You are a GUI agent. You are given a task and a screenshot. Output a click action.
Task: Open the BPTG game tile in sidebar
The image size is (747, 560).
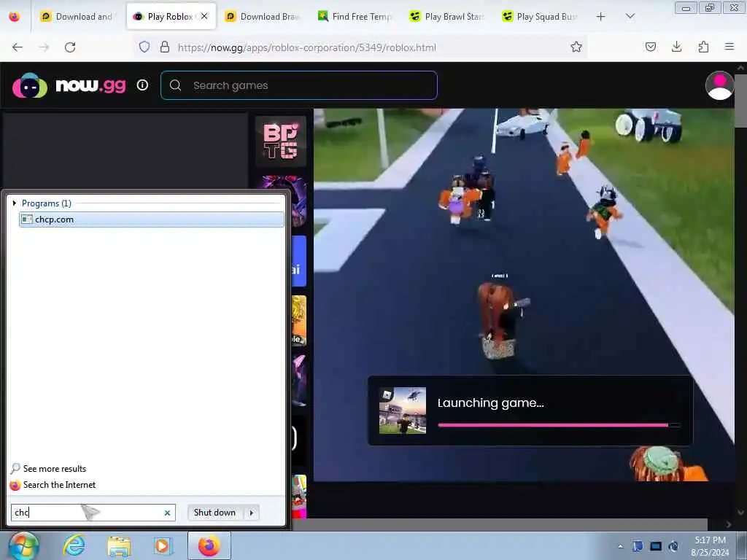[281, 141]
